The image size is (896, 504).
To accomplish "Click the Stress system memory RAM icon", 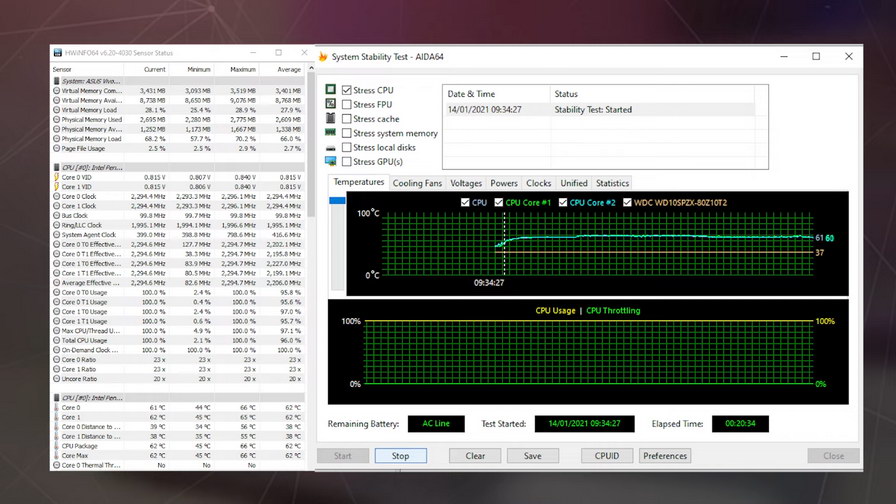I will point(331,133).
